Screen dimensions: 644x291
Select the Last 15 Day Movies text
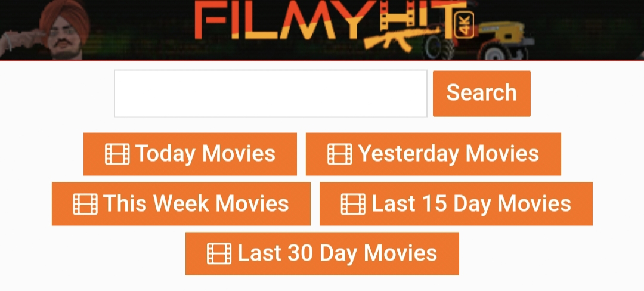coord(471,203)
